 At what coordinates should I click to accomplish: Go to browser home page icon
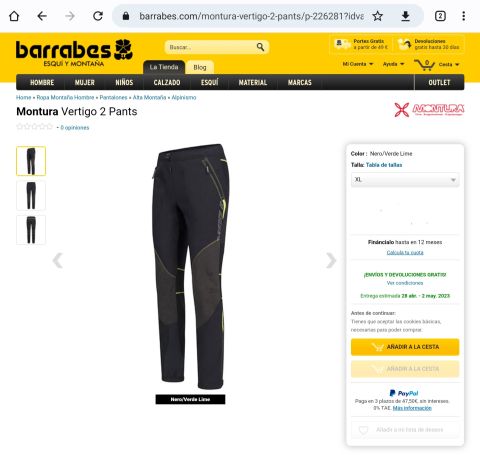point(14,16)
